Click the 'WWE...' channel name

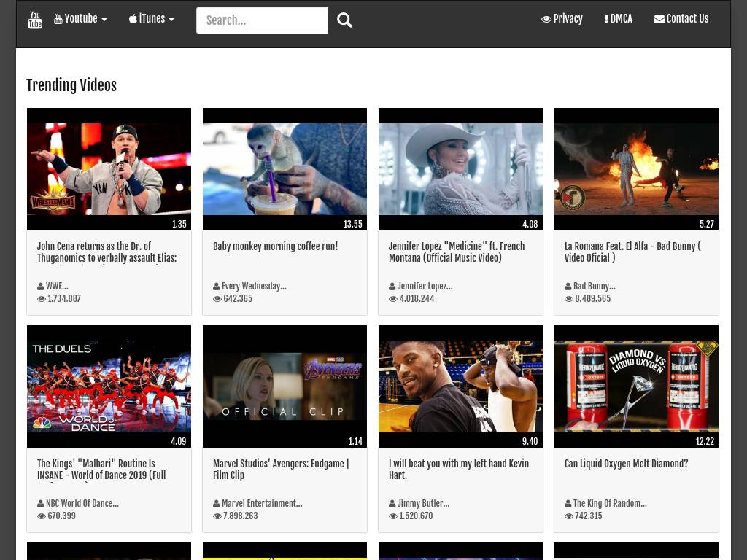click(x=57, y=286)
